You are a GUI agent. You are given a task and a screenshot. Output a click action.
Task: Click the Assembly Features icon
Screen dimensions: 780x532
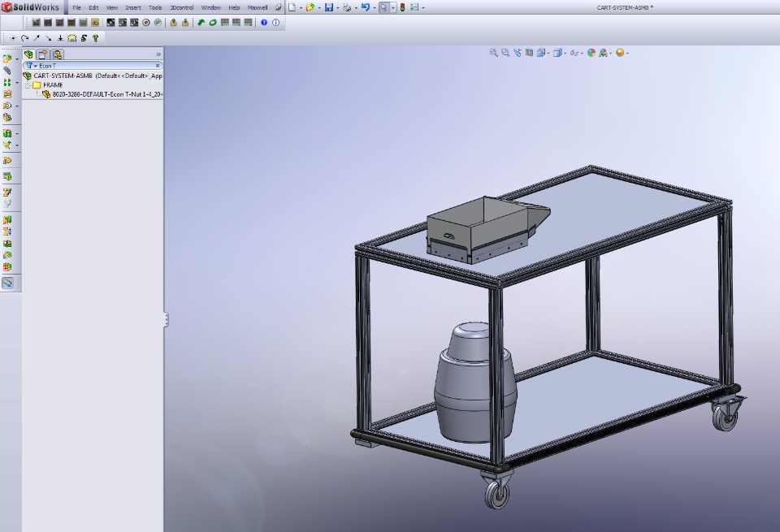[x=7, y=133]
